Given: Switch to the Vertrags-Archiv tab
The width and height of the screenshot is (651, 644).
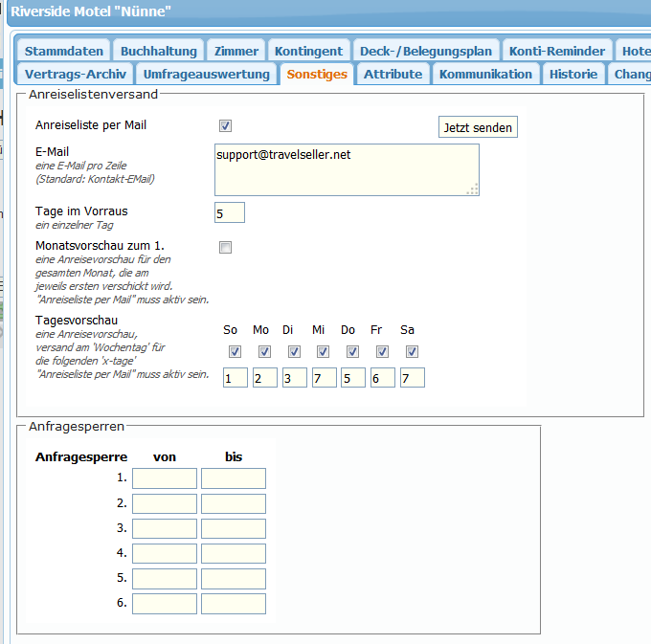Looking at the screenshot, I should tap(75, 74).
